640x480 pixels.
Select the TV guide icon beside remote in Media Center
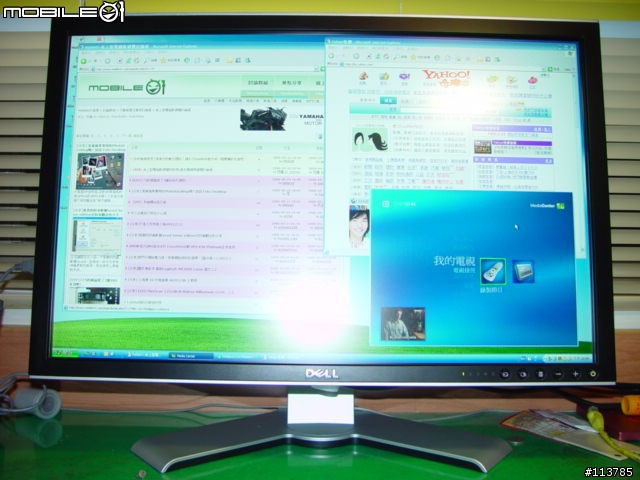523,271
